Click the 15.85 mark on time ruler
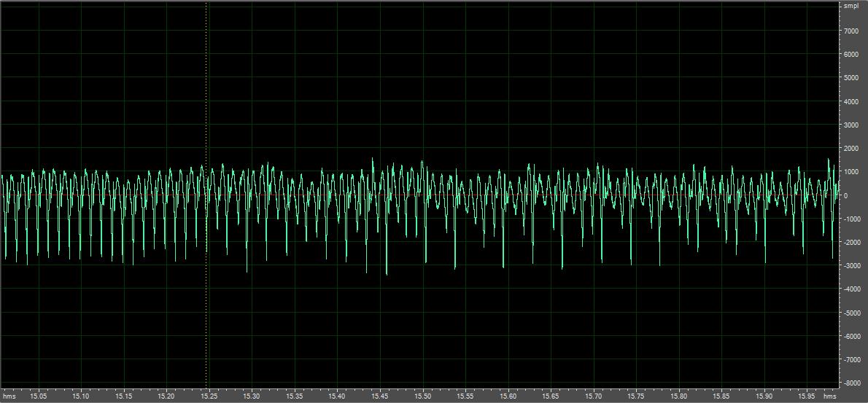The height and width of the screenshot is (403, 868). pos(721,396)
